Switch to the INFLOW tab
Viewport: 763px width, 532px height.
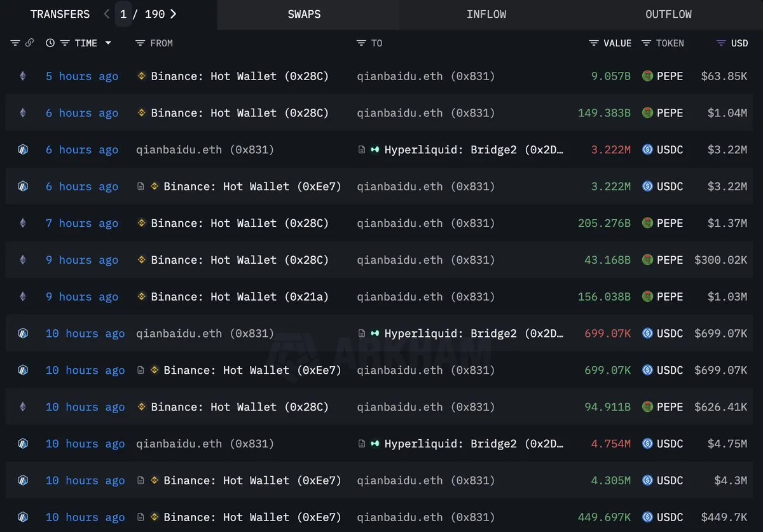point(486,14)
